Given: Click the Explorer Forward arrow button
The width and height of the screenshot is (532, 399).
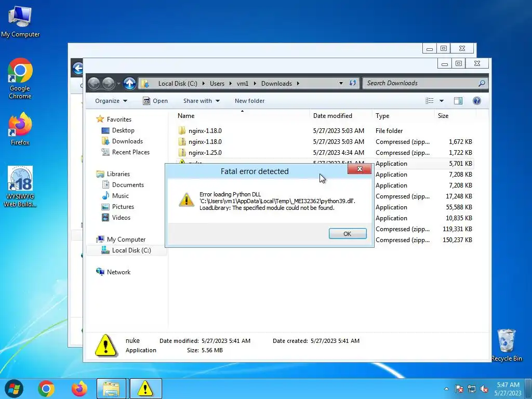Looking at the screenshot, I should 108,83.
